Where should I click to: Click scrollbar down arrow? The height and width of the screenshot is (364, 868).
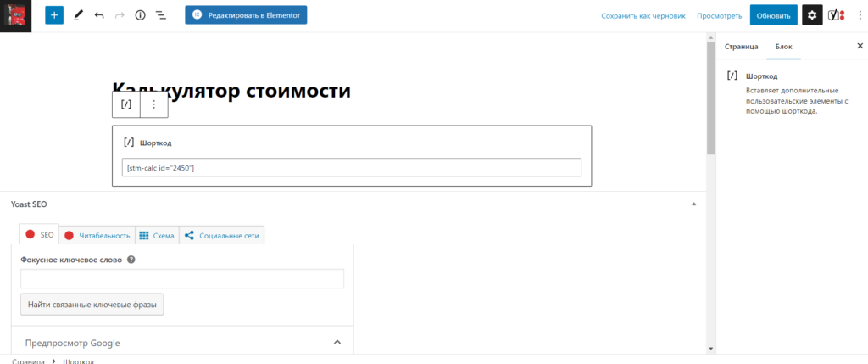pos(711,349)
